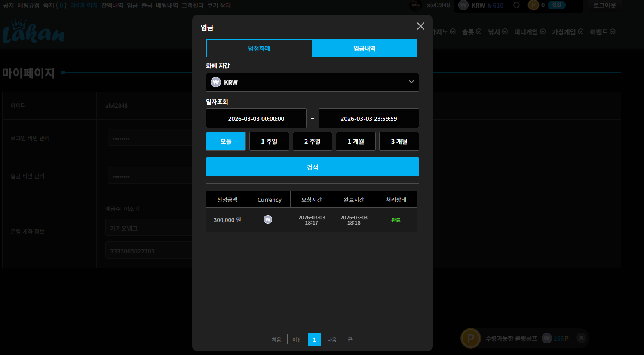Select the 1 주일 date range option

269,141
